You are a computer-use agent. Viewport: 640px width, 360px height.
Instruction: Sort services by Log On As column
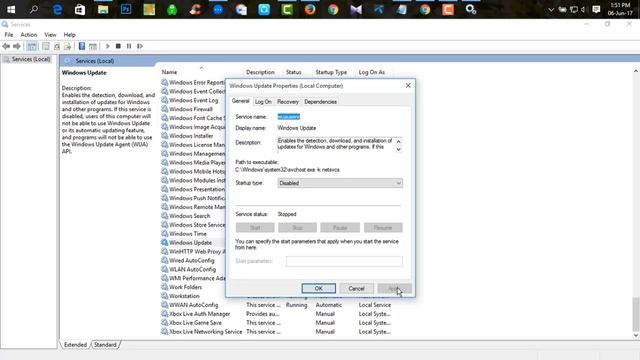point(371,72)
